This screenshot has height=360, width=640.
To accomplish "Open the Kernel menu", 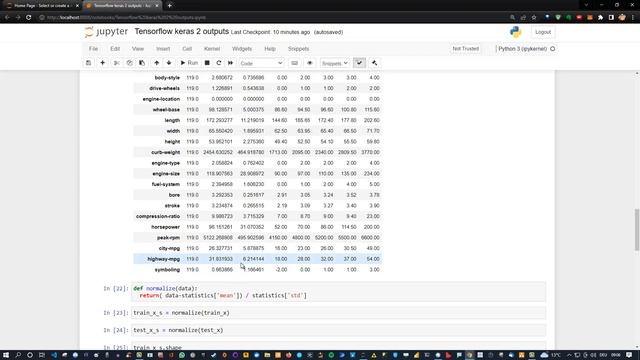I will coord(212,49).
